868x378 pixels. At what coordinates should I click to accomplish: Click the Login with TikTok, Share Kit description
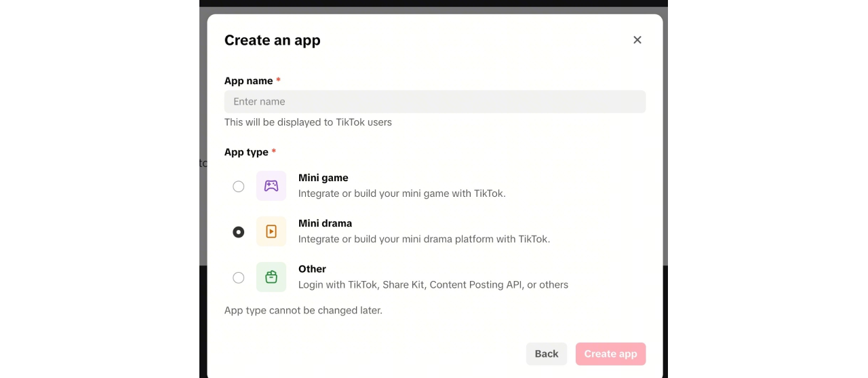(x=433, y=284)
